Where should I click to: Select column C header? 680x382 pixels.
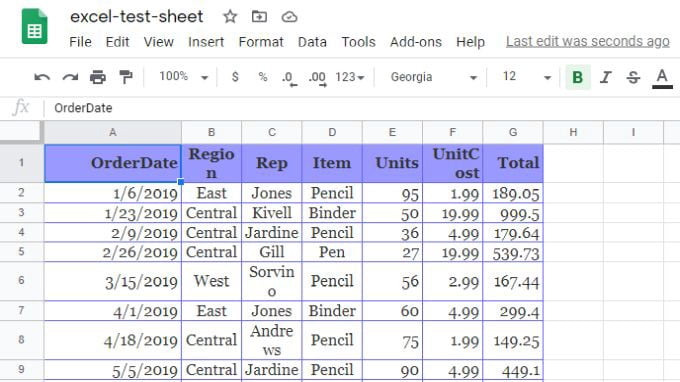(271, 133)
